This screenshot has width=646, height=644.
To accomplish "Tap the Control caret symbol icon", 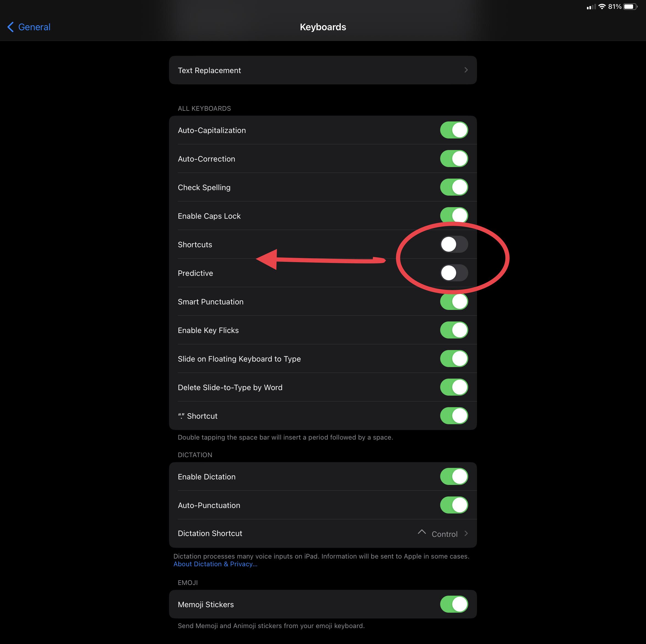I will [422, 532].
